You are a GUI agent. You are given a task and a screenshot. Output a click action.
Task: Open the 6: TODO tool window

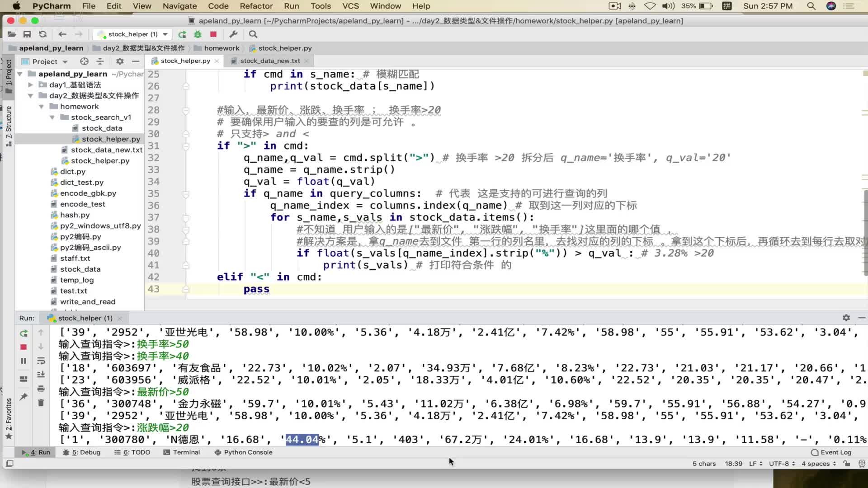point(132,452)
